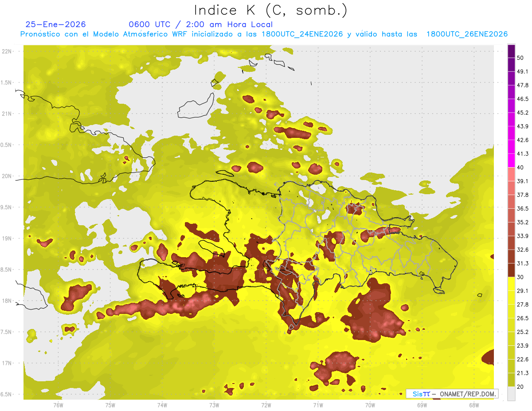532x411 pixels.
Task: Click the olive swatch between 20 and 21.3
Action: (x=511, y=380)
